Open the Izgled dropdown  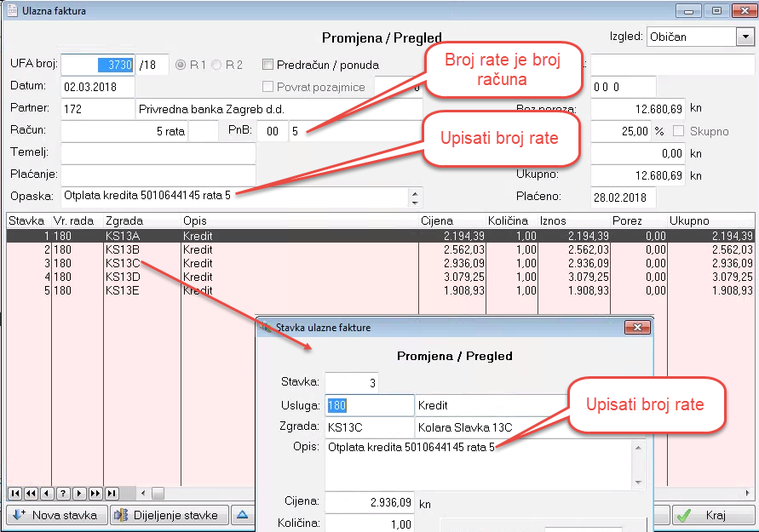[x=745, y=37]
